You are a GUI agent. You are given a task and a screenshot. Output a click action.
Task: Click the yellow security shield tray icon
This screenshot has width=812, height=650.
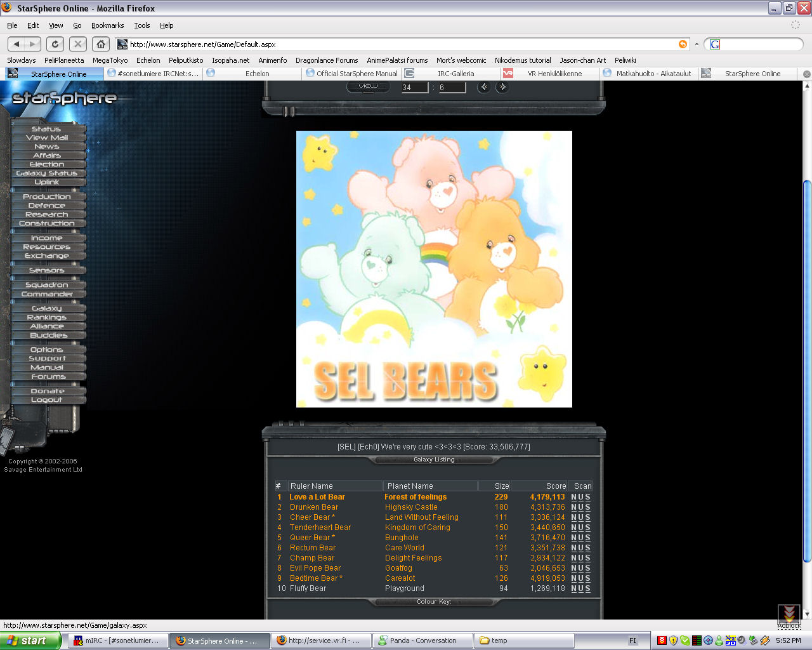click(673, 640)
